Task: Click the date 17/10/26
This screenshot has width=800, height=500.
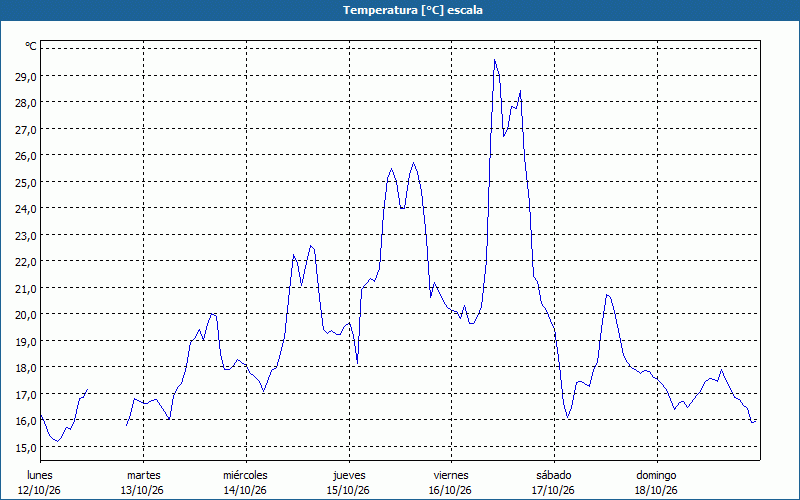Action: 553,490
